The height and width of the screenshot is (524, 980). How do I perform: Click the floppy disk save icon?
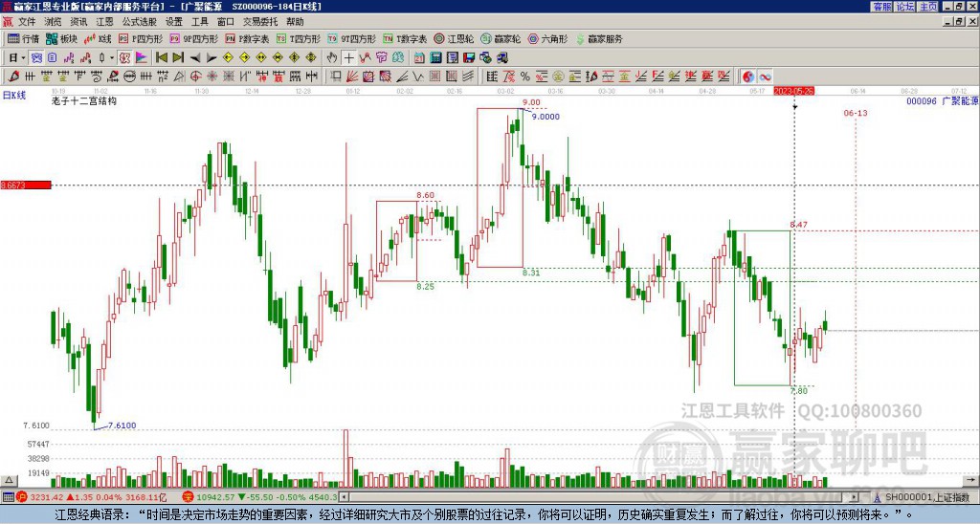(469, 58)
